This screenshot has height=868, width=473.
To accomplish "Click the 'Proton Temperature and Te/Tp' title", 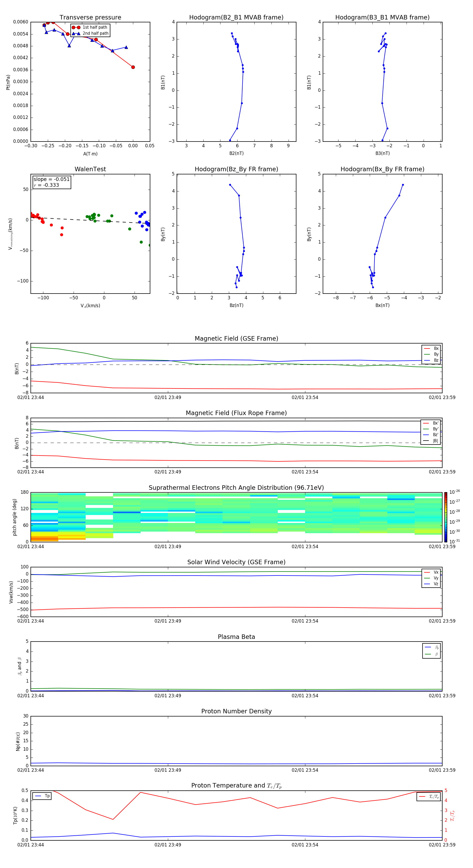I will [x=236, y=785].
